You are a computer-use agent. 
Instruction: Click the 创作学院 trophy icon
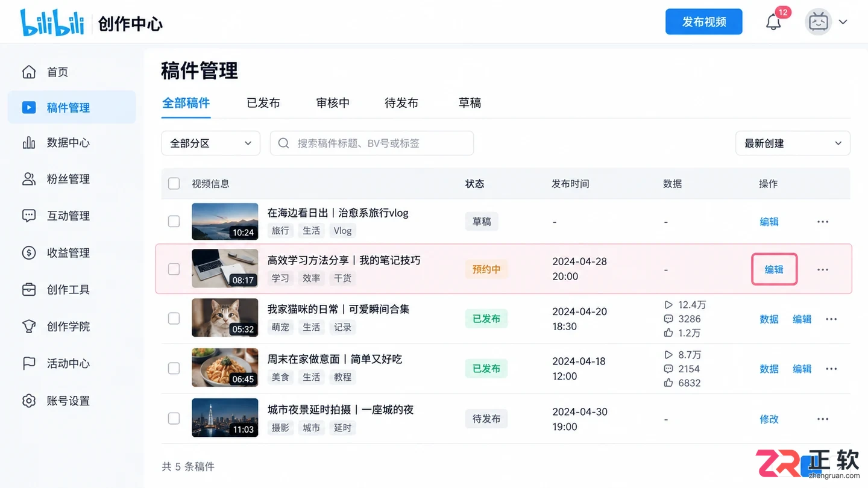[29, 327]
